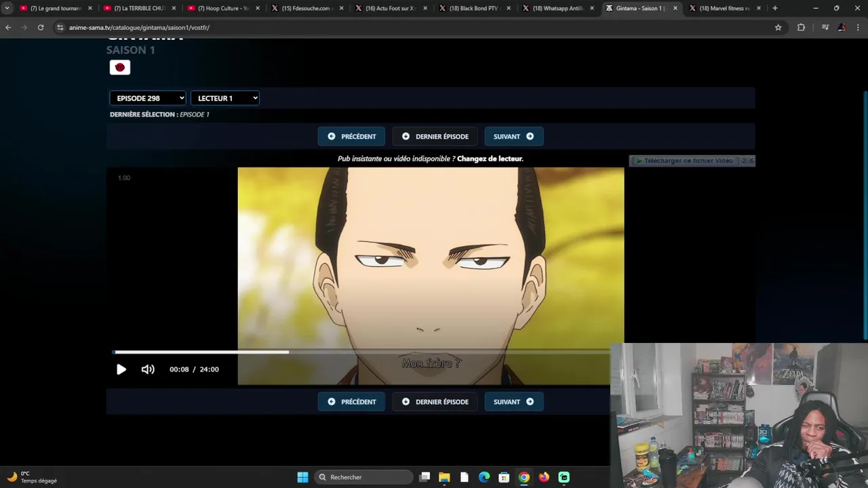Viewport: 868px width, 488px height.
Task: Click PRÉCÉDENT button below the video
Action: 351,402
